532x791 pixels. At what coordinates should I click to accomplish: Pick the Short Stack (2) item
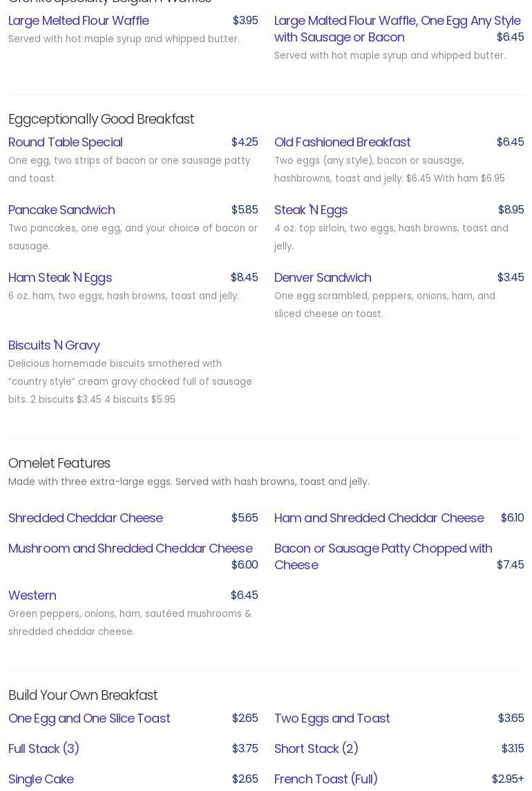[x=316, y=749]
